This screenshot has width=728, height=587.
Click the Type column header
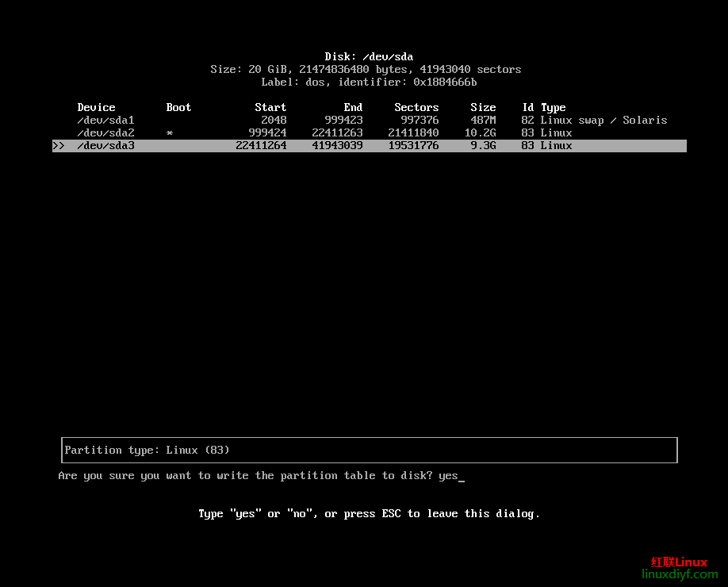coord(554,108)
